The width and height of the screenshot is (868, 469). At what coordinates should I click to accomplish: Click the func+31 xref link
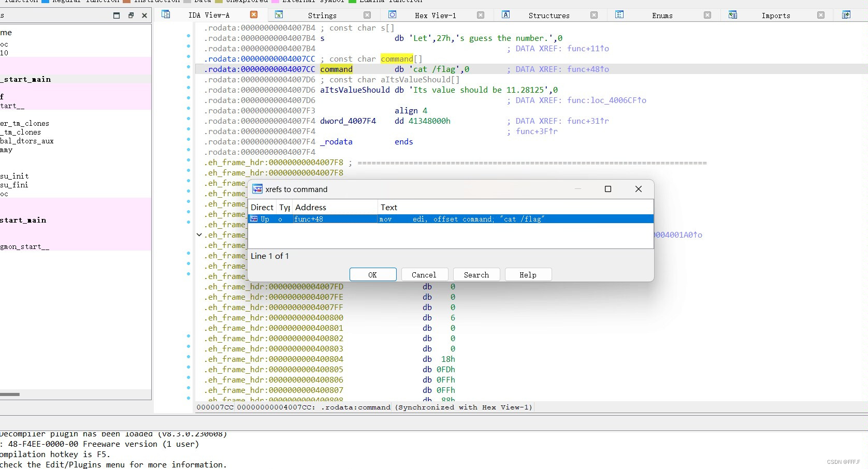pos(588,121)
